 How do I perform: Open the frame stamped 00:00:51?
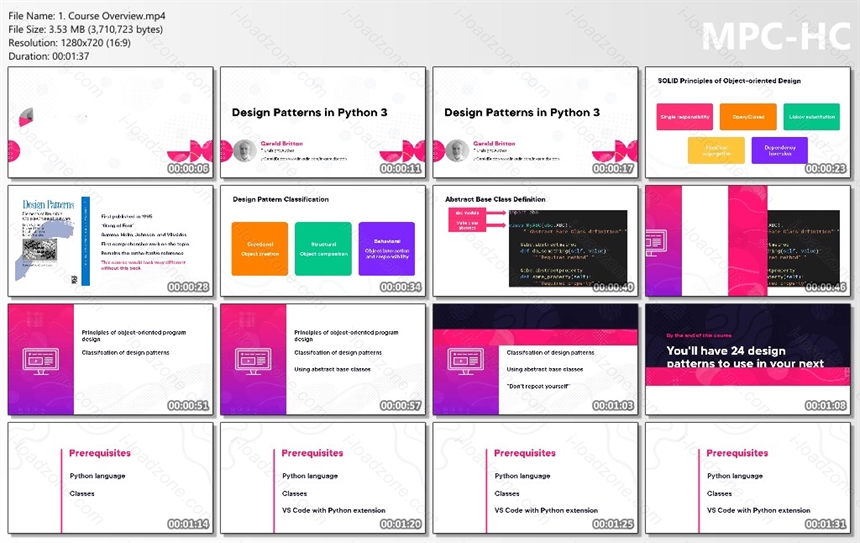[x=110, y=359]
